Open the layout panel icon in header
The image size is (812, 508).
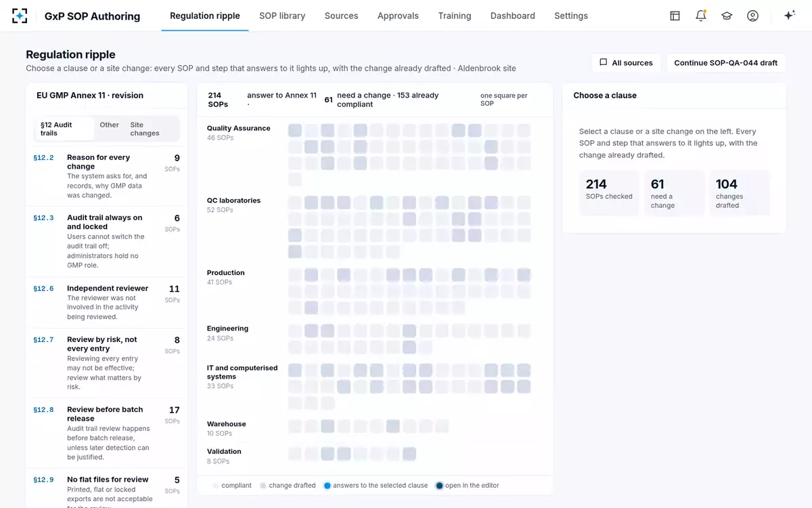675,16
